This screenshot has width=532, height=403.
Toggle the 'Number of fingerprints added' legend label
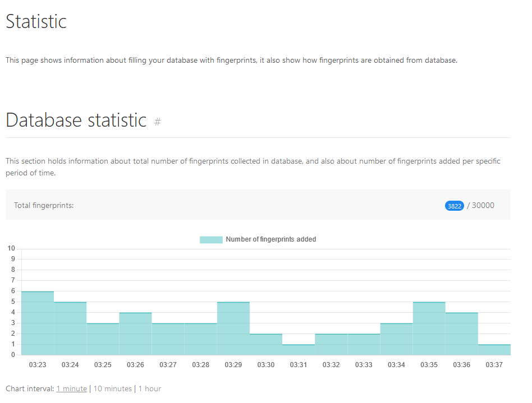[x=270, y=239]
